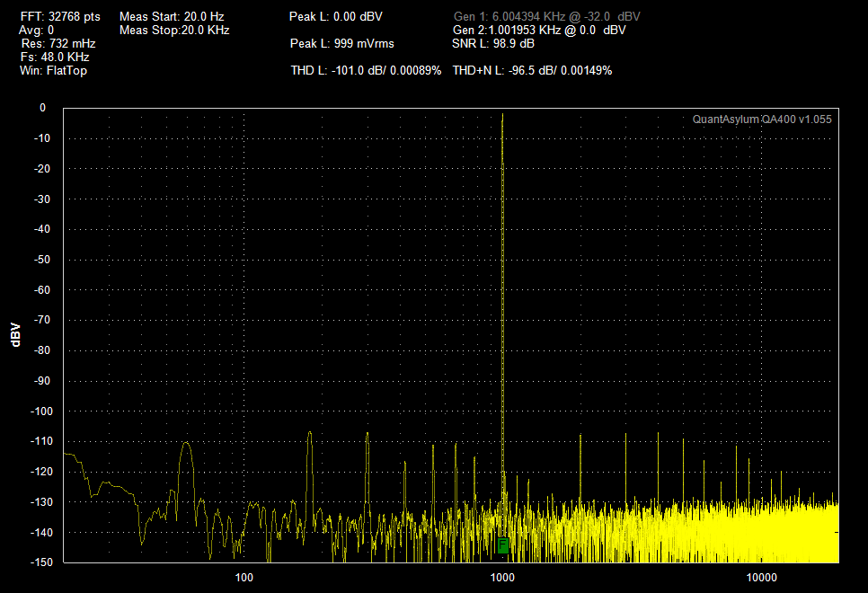Image resolution: width=868 pixels, height=593 pixels.
Task: Click the -150 dBV axis tick label
Action: point(41,562)
